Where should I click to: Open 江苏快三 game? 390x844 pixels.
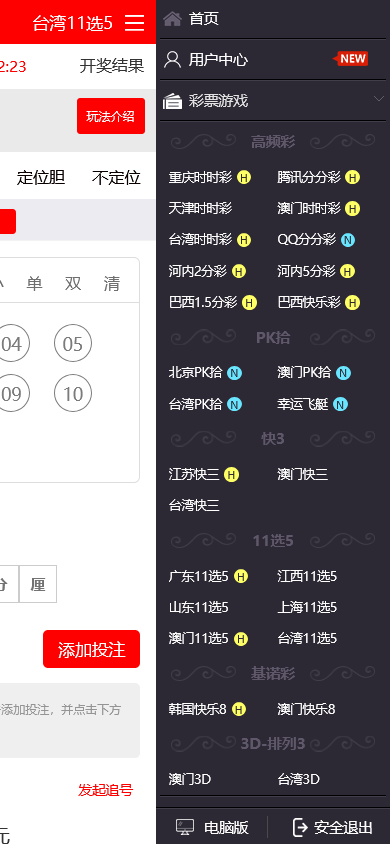pyautogui.click(x=194, y=474)
